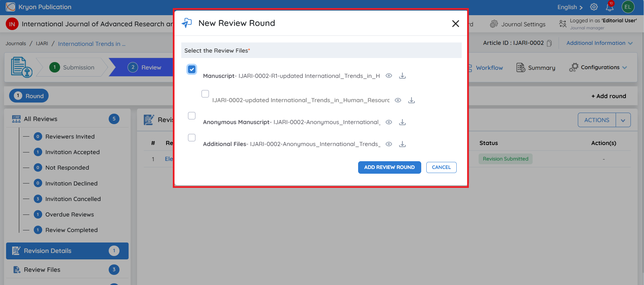Open Journal Settings
This screenshot has height=285, width=644.
click(518, 24)
